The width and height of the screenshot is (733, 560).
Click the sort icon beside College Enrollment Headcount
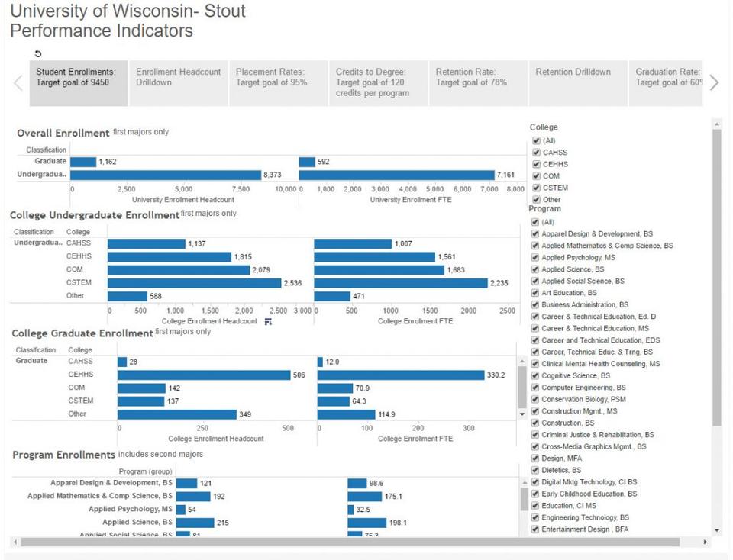(x=268, y=321)
